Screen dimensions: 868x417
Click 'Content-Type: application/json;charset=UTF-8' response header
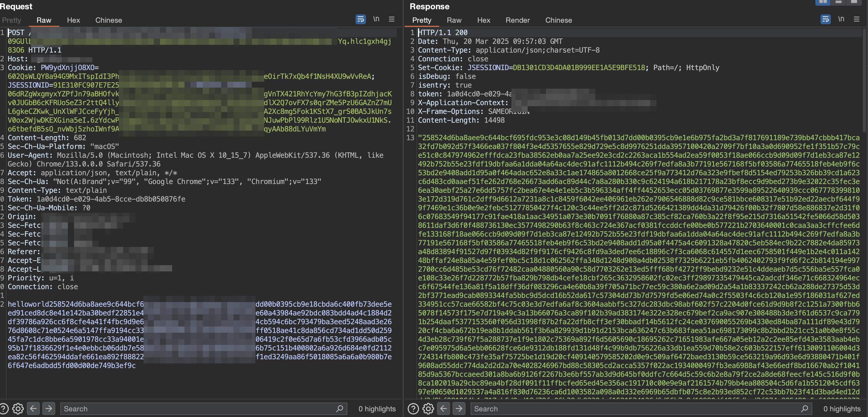click(x=509, y=50)
